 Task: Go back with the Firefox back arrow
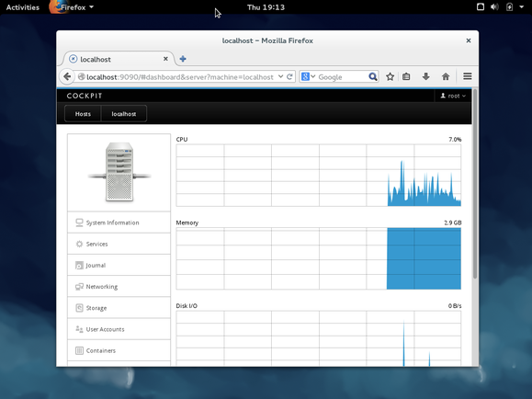click(x=67, y=76)
